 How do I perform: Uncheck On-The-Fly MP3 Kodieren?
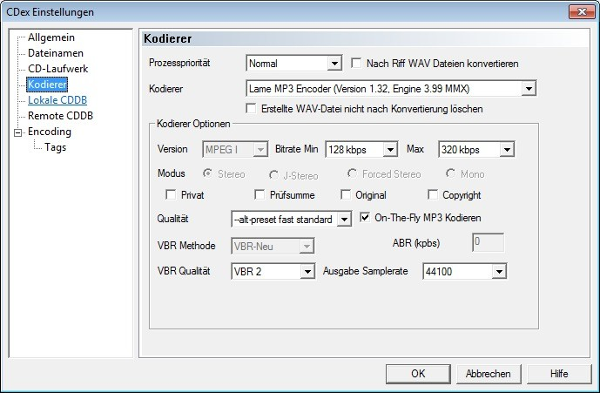[x=365, y=217]
